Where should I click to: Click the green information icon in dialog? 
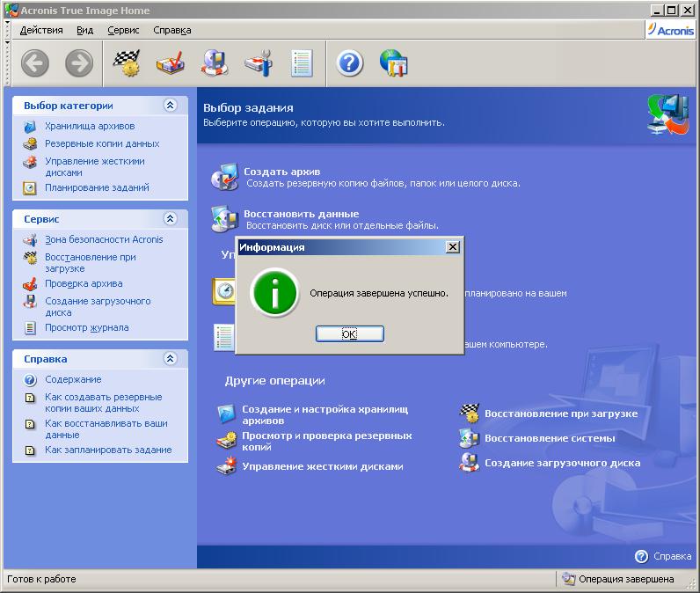[275, 292]
